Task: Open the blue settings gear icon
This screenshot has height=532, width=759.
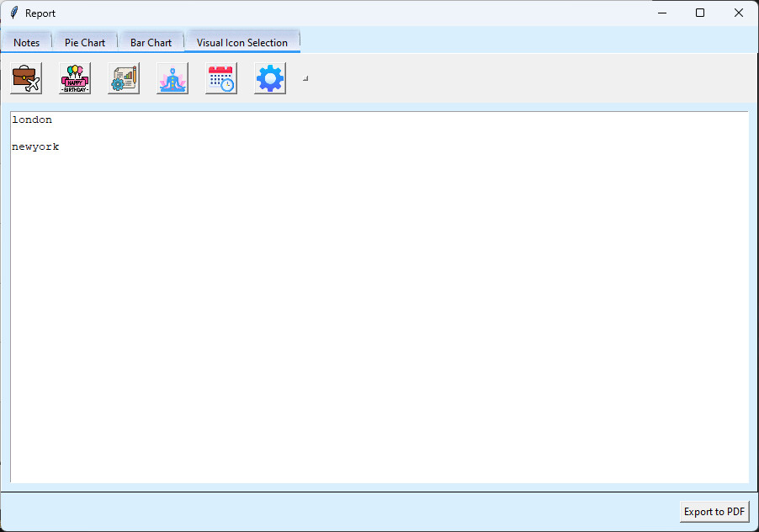Action: click(x=269, y=77)
